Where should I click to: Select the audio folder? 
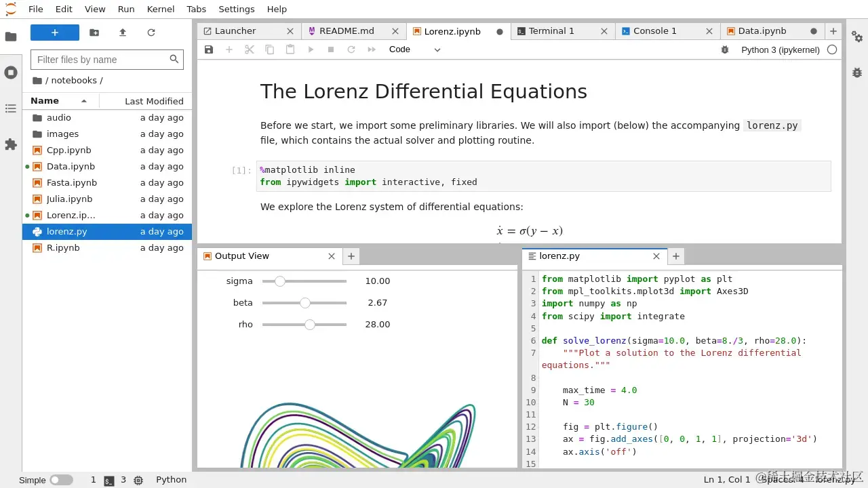tap(107, 118)
